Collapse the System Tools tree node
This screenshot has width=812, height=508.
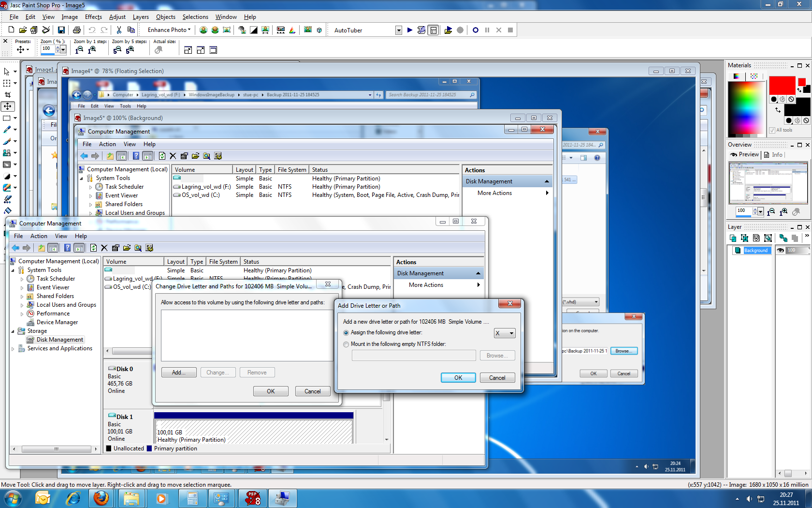coord(13,270)
